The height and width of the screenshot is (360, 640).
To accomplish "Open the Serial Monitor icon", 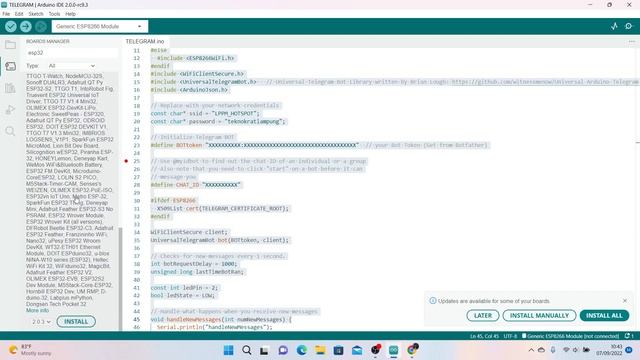I will pos(629,26).
